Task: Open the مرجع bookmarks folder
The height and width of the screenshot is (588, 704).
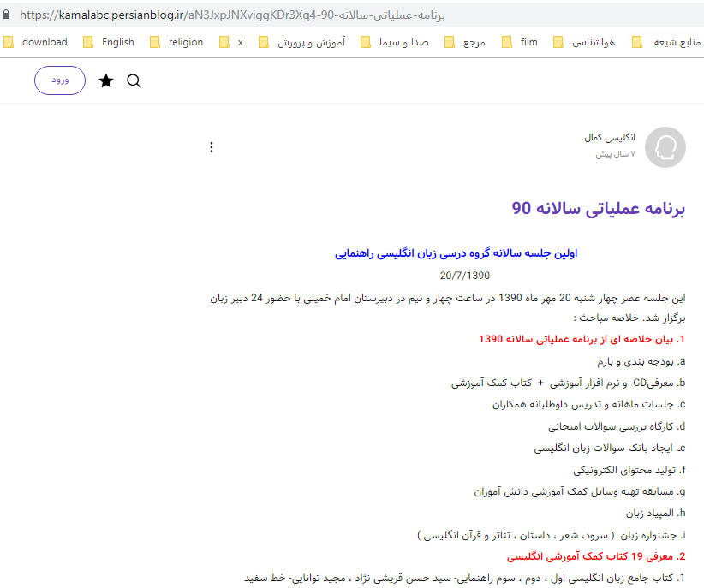Action: [x=465, y=42]
